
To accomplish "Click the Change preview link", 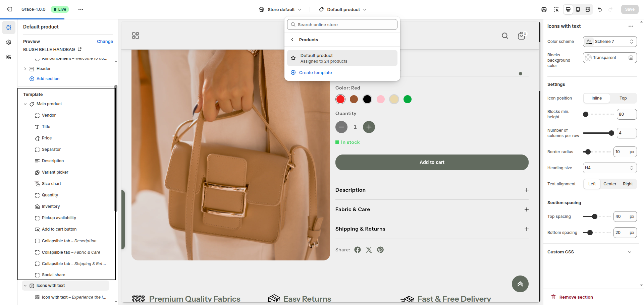I will coord(105,42).
